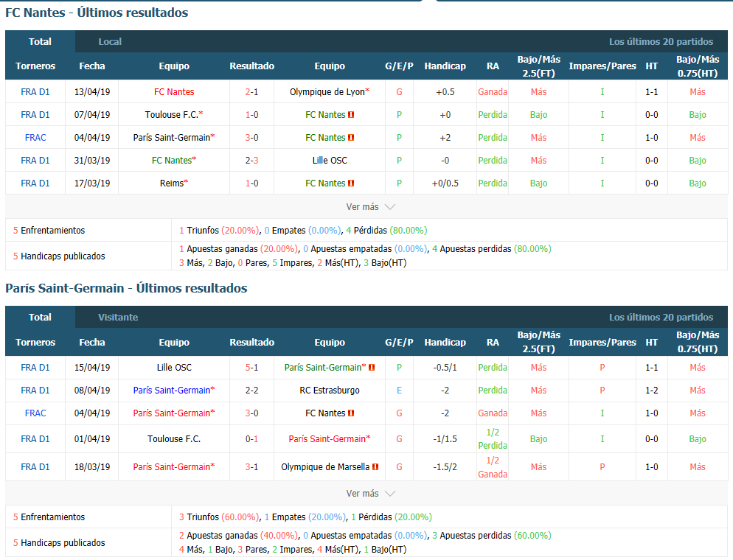Switch to the Local tab for FC Nantes
The height and width of the screenshot is (560, 733).
[110, 41]
